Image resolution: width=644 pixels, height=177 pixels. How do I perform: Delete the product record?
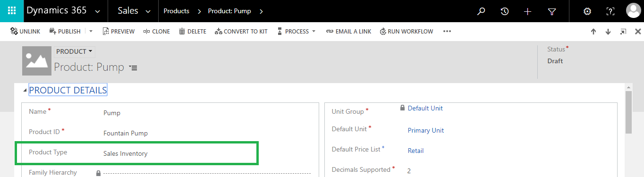click(193, 32)
